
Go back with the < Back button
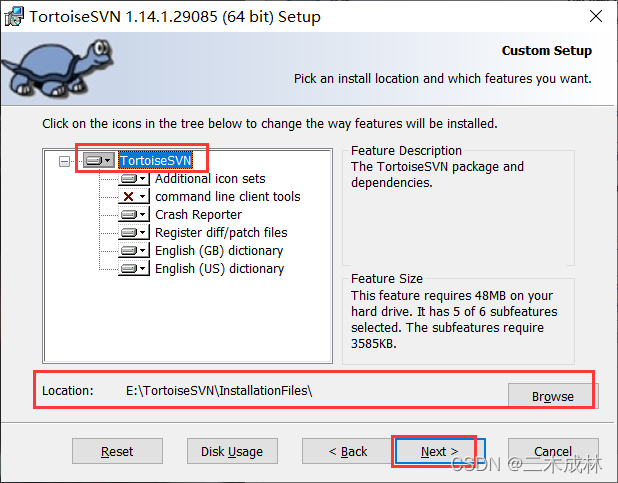[x=347, y=451]
